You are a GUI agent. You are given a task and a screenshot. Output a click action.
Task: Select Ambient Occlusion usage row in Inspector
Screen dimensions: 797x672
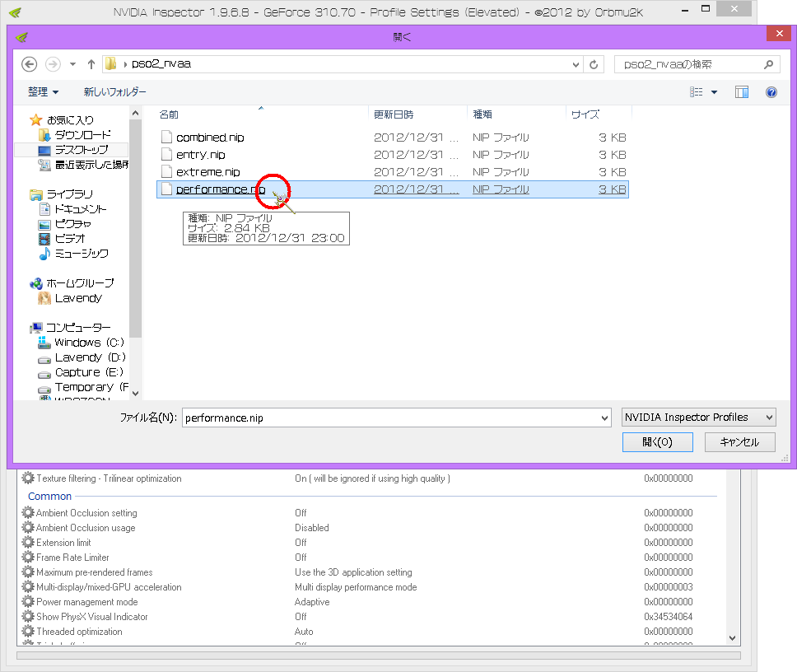point(369,528)
